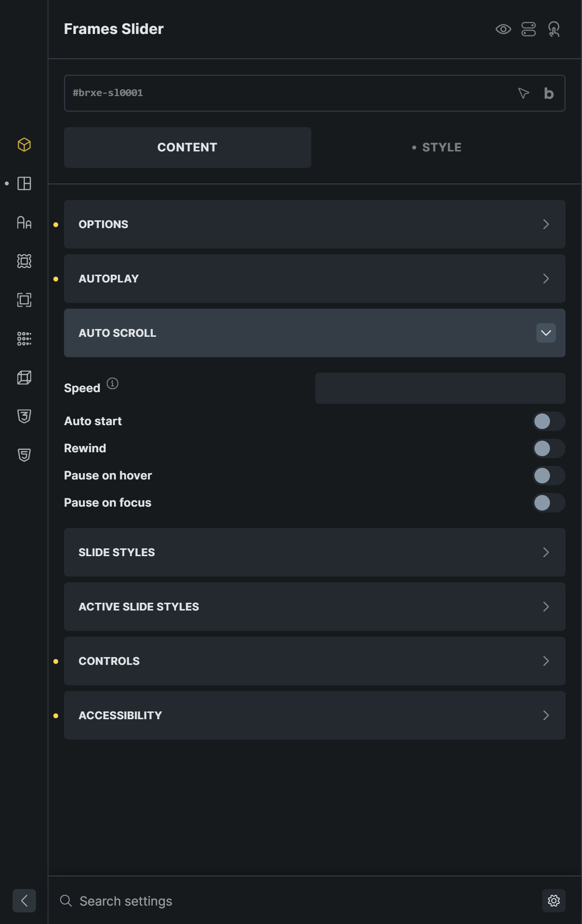The height and width of the screenshot is (924, 582).
Task: Click the element selector arrow icon
Action: (523, 93)
